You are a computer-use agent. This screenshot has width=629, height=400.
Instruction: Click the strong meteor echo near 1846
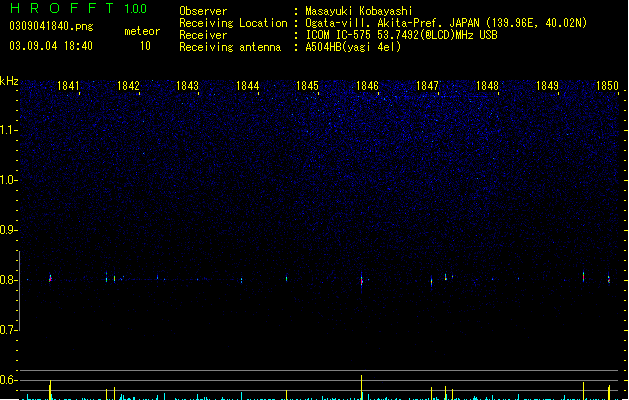(x=361, y=281)
